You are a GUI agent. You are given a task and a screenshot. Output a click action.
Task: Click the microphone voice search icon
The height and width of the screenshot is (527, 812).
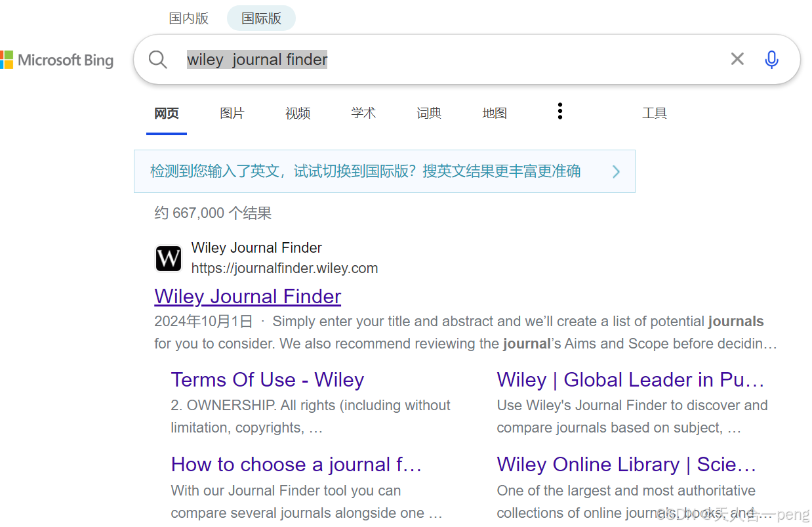(x=771, y=59)
